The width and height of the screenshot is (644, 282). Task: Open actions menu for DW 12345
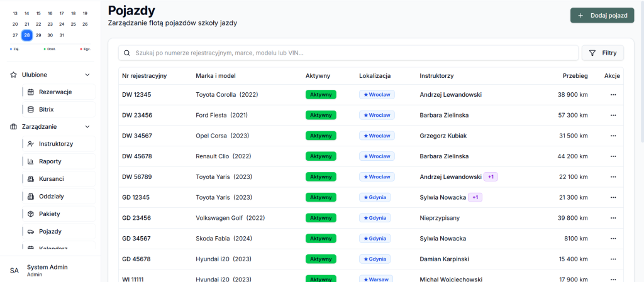[613, 95]
